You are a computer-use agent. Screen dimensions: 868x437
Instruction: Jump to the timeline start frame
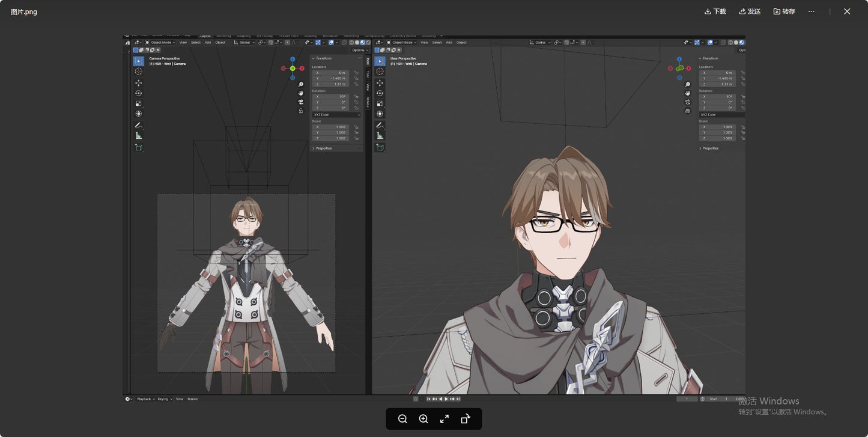tap(428, 399)
